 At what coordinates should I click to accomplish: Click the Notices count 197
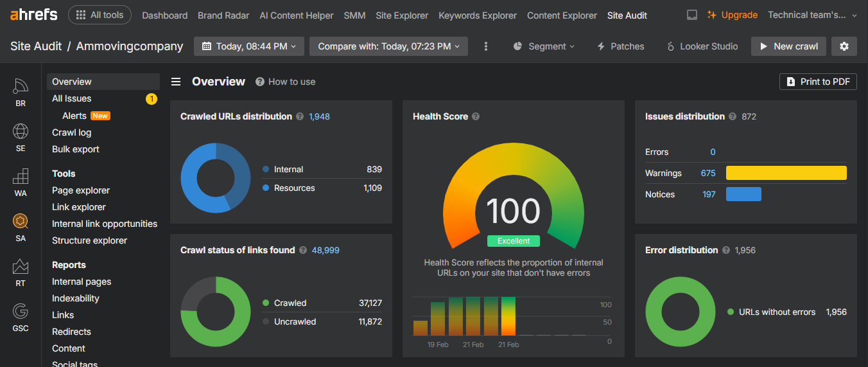(709, 194)
